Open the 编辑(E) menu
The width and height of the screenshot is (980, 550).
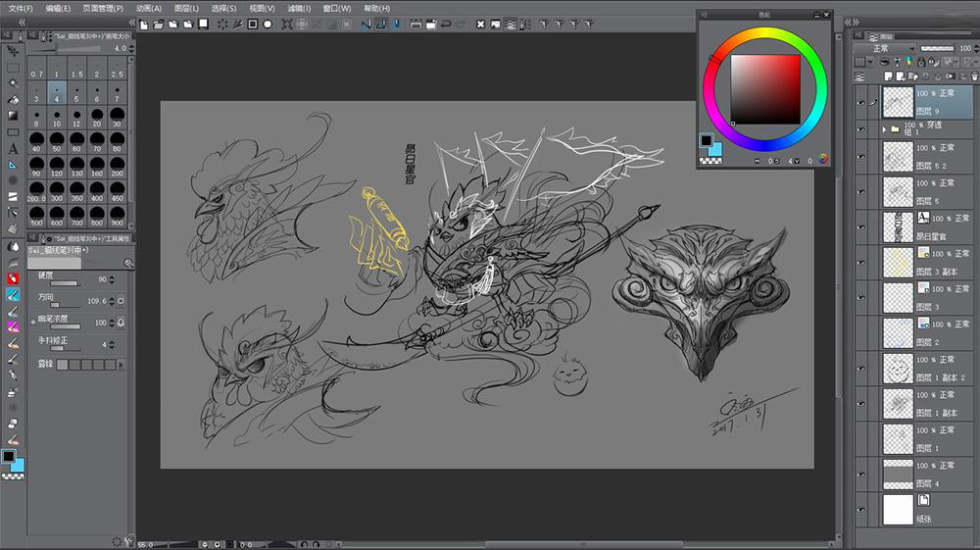coord(58,8)
